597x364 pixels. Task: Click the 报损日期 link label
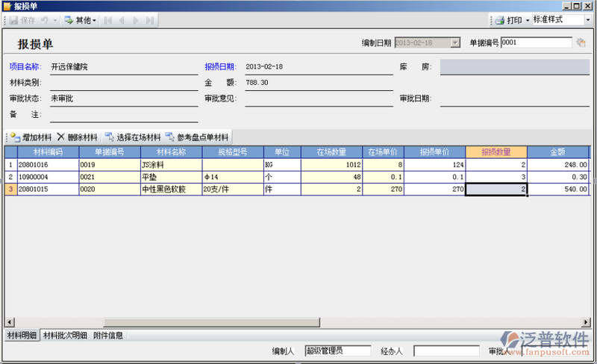(x=220, y=67)
